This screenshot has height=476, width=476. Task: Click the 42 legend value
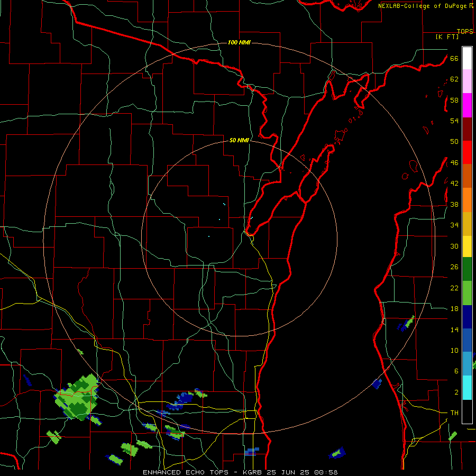coord(454,184)
